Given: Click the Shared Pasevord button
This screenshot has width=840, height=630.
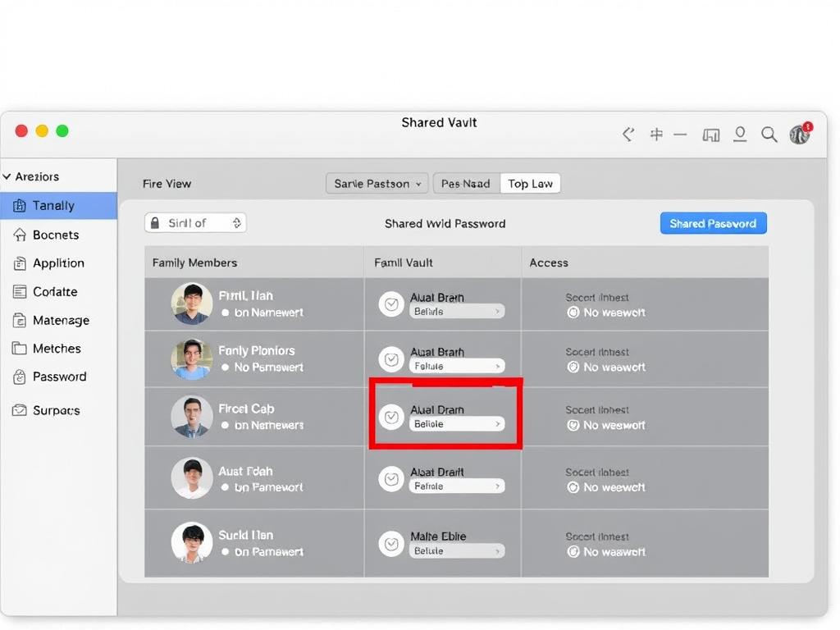Looking at the screenshot, I should point(713,223).
